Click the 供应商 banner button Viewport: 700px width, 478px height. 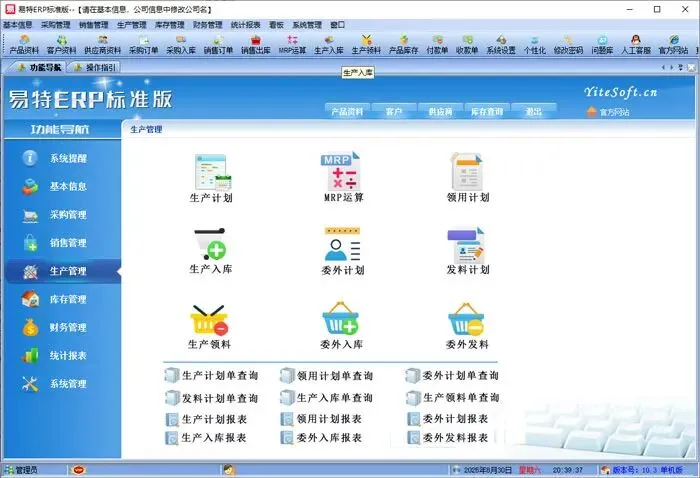[x=440, y=111]
